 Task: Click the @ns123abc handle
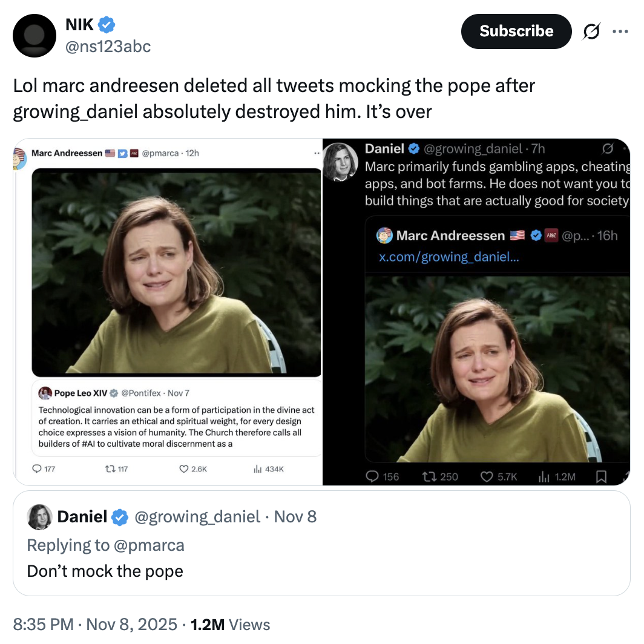107,46
